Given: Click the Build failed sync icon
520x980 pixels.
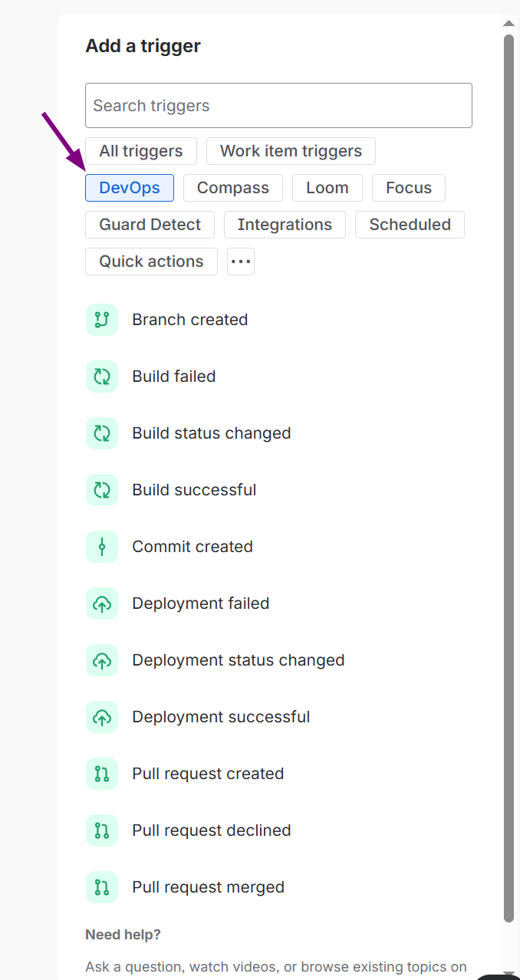Looking at the screenshot, I should click(102, 377).
